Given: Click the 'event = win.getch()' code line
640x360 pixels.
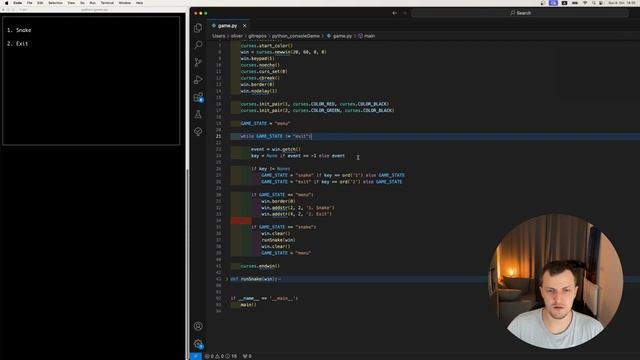Looking at the screenshot, I should (x=276, y=149).
